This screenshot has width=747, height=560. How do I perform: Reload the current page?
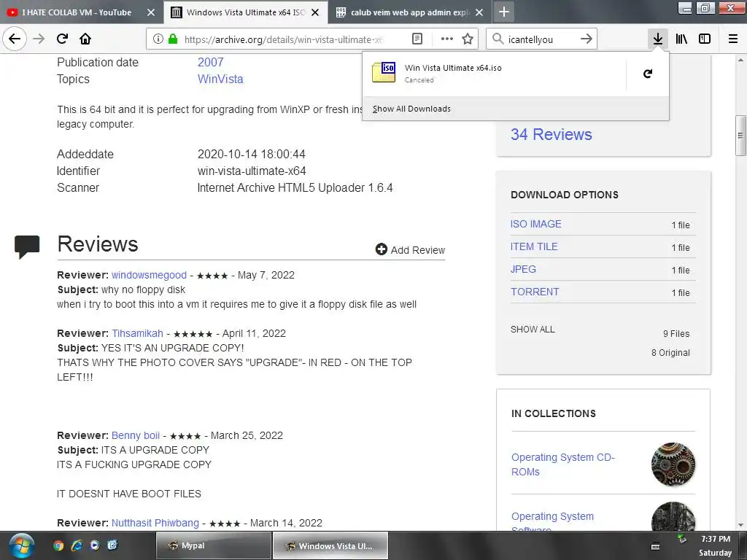(62, 39)
